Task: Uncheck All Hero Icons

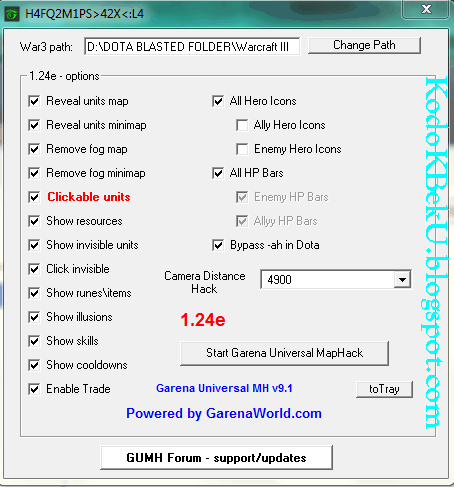Action: point(218,101)
